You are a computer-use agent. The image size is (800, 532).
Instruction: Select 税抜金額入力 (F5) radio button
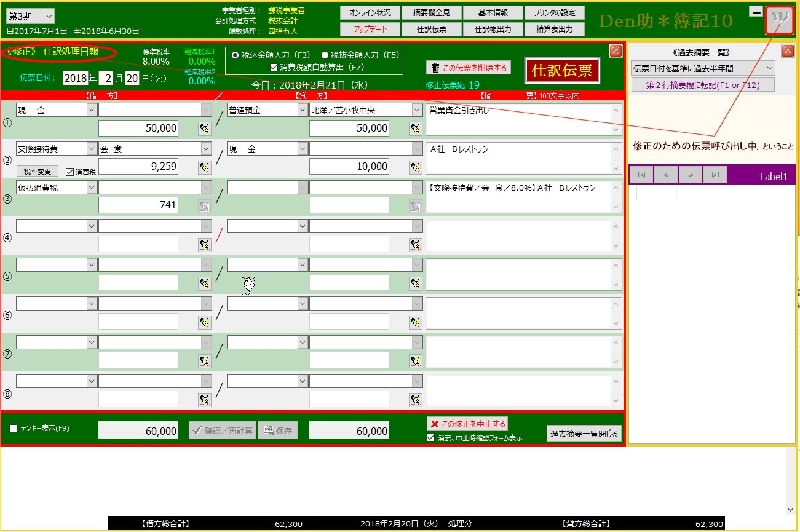tap(325, 55)
